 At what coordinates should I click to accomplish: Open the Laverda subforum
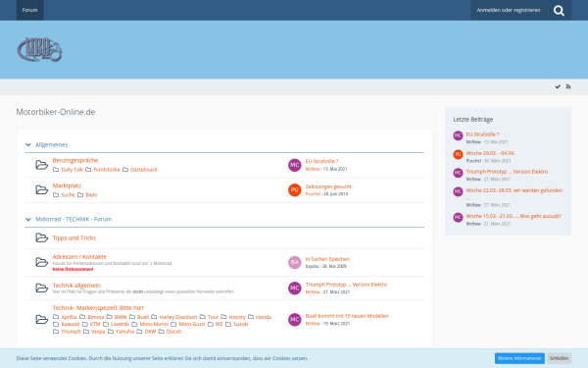tap(120, 324)
